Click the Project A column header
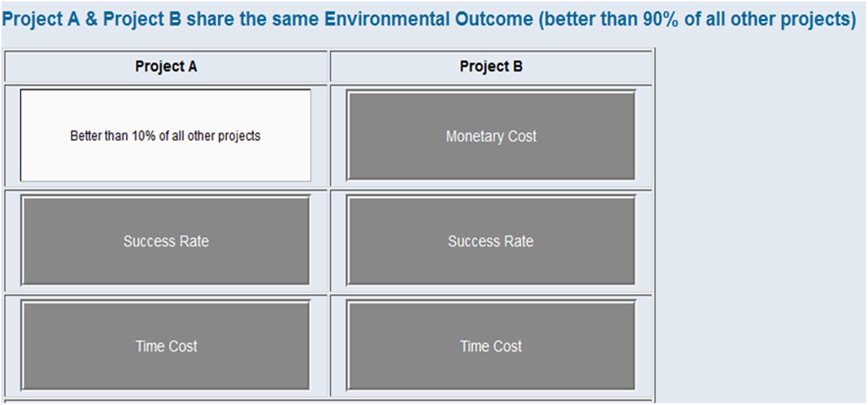Screen dimensions: 868x405 [166, 66]
